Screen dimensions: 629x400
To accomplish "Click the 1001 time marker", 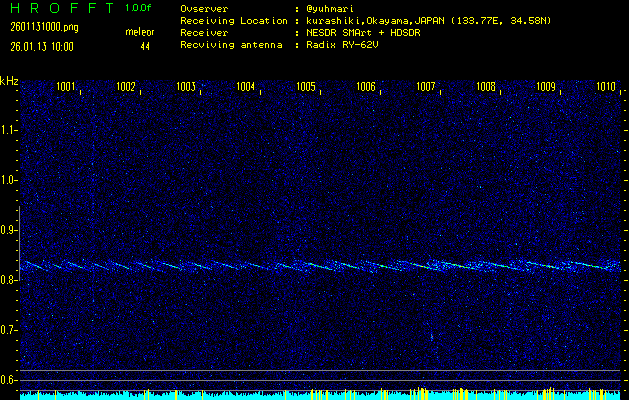I will [x=66, y=87].
